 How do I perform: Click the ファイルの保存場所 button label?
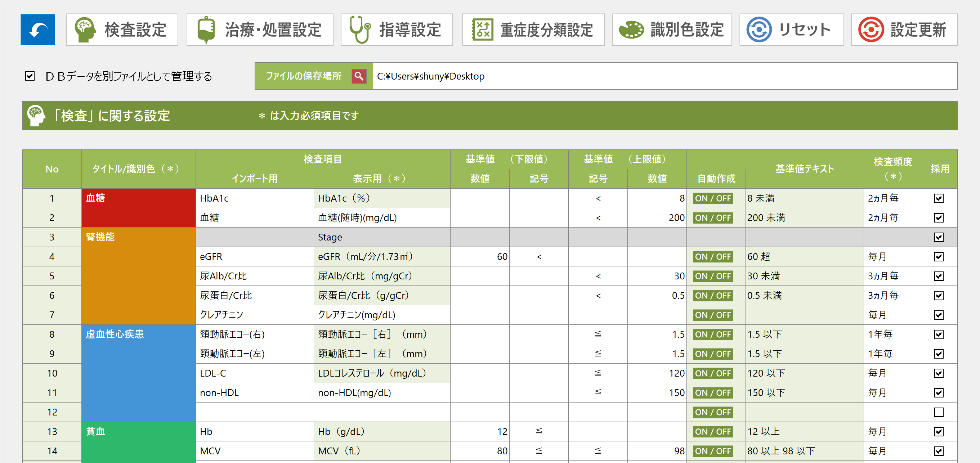(x=303, y=76)
